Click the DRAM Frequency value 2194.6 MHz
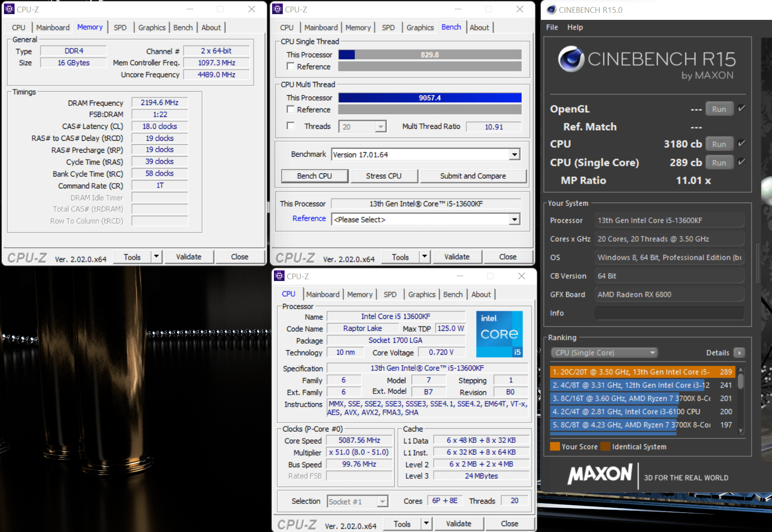The height and width of the screenshot is (532, 772). [160, 102]
